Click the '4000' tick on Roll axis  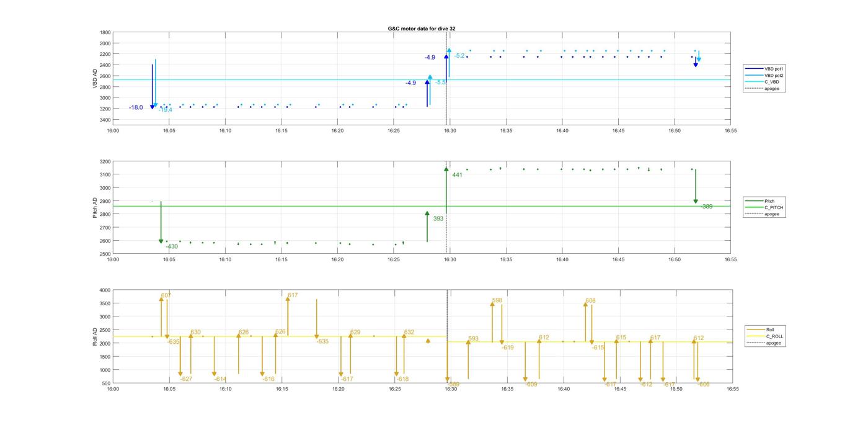tap(105, 290)
